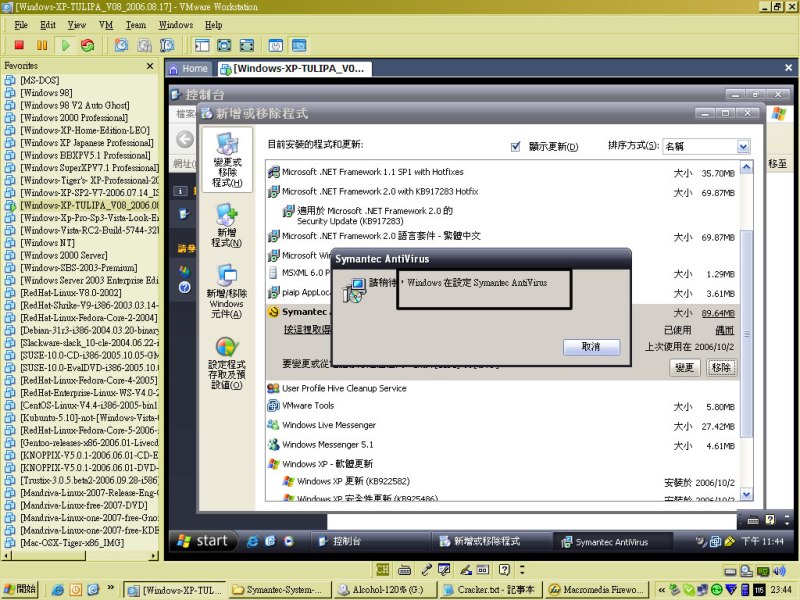Open 新增程式(N) in the sidebar
This screenshot has width=800, height=600.
pos(227,225)
